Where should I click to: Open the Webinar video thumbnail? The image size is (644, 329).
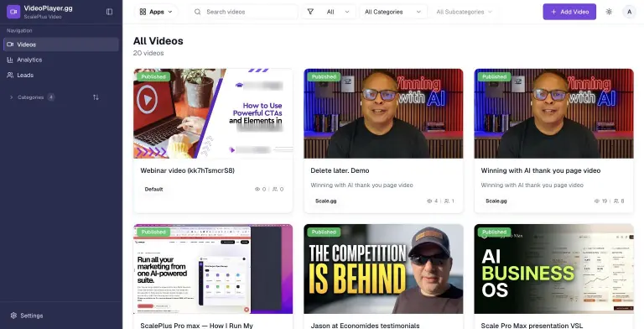[213, 113]
